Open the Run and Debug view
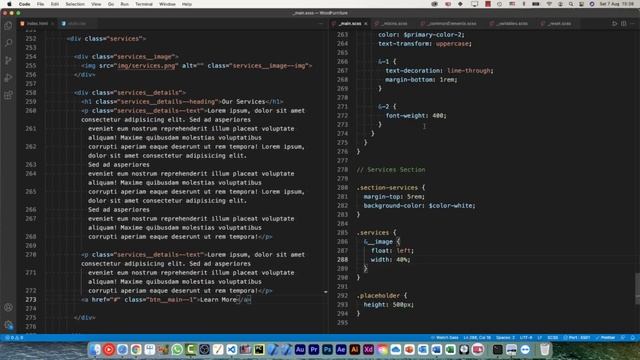This screenshot has width=640, height=360. (8, 78)
